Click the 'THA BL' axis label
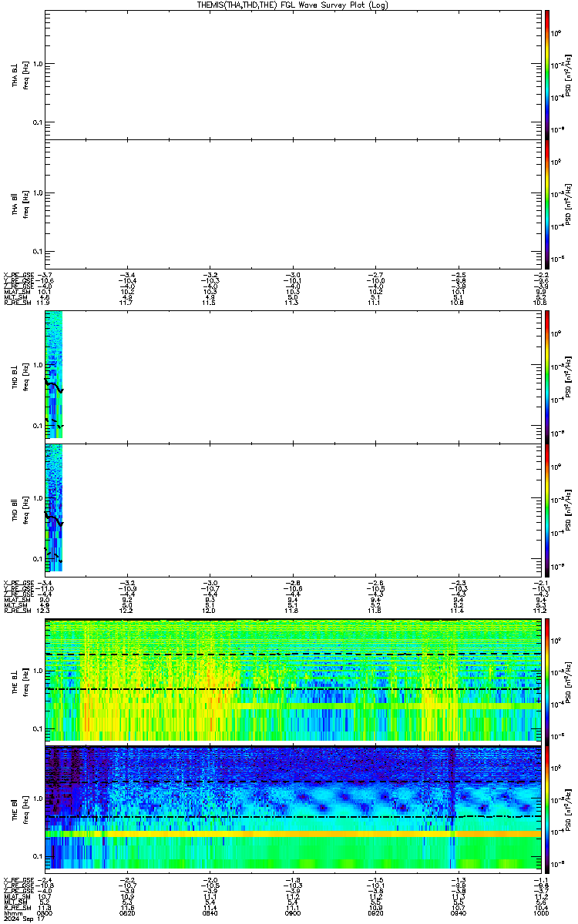This screenshot has width=578, height=924. 15,75
